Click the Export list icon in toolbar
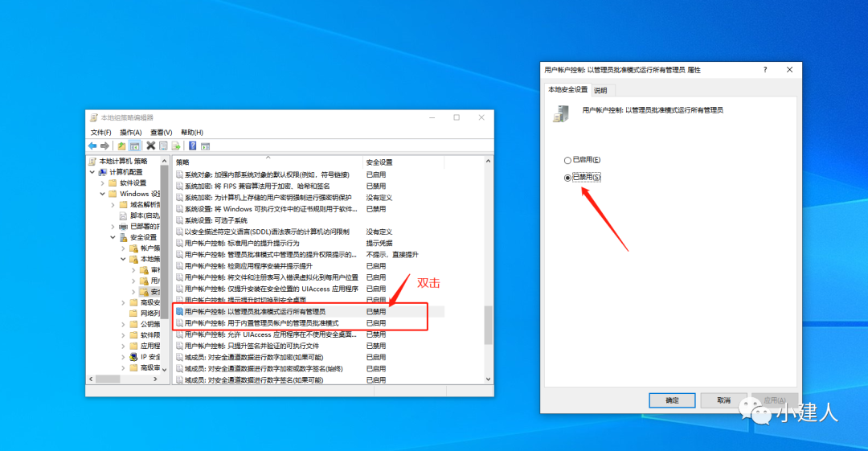Image resolution: width=868 pixels, height=451 pixels. 176,146
